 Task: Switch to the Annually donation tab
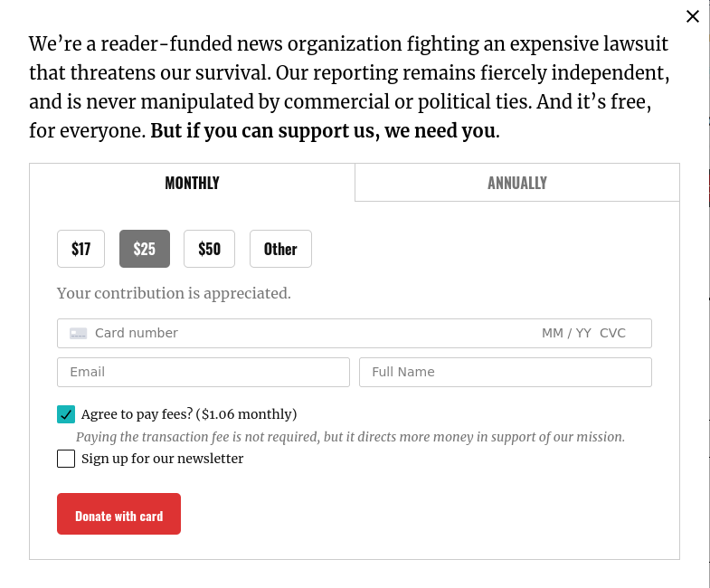(x=517, y=183)
